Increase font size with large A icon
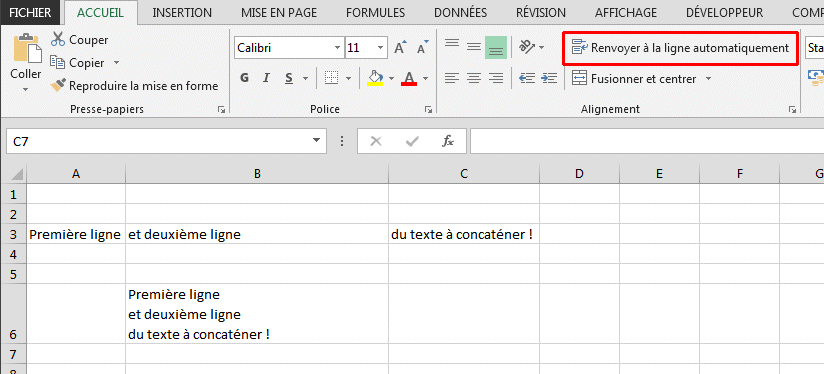The width and height of the screenshot is (824, 374). (400, 48)
